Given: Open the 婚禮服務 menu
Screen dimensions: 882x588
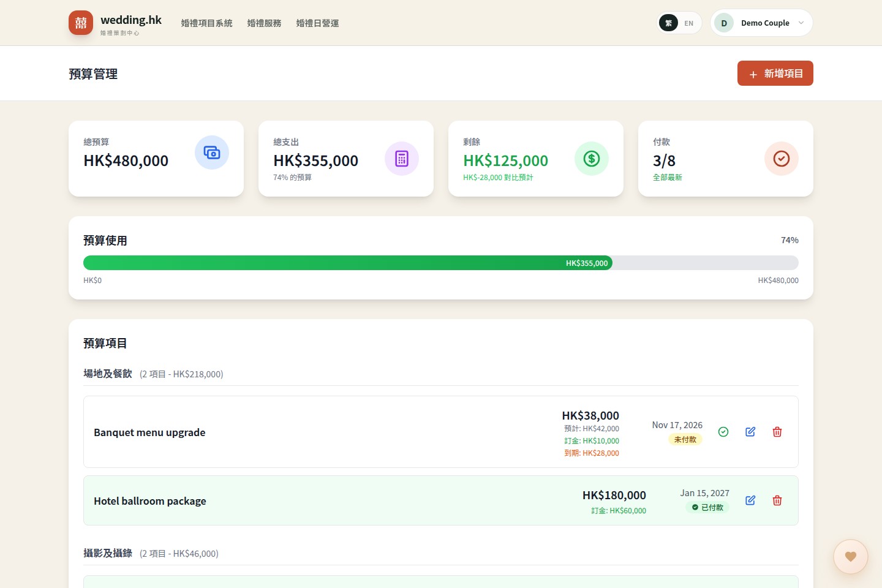Looking at the screenshot, I should [265, 23].
